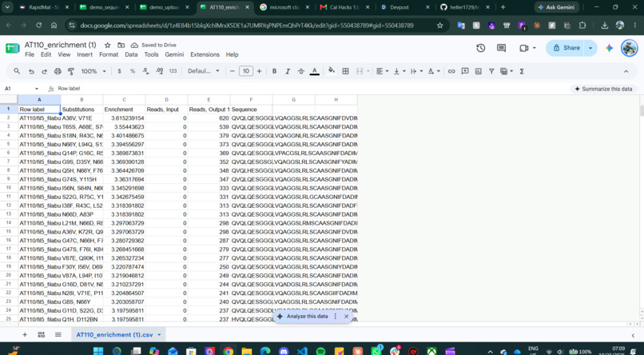Decrease the font size

click(233, 71)
